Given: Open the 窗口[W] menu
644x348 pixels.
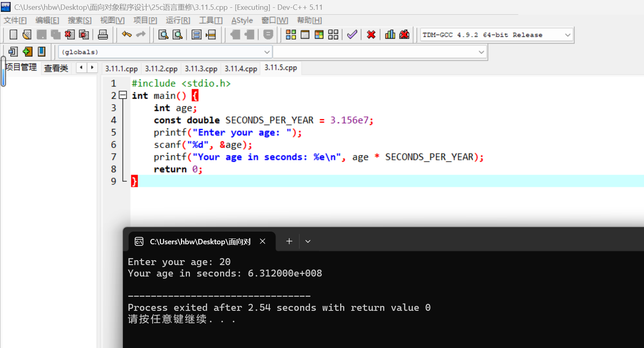Looking at the screenshot, I should [275, 20].
